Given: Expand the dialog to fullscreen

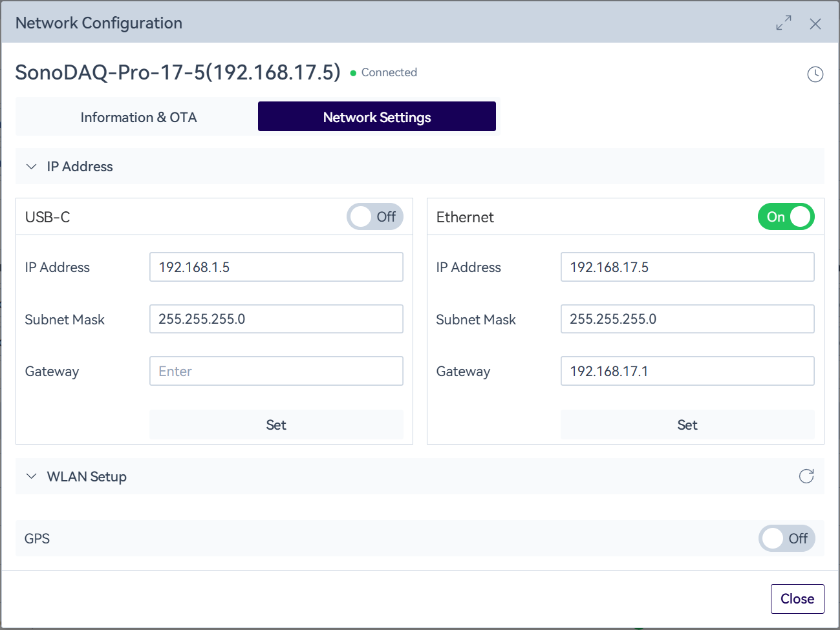Looking at the screenshot, I should (x=784, y=23).
